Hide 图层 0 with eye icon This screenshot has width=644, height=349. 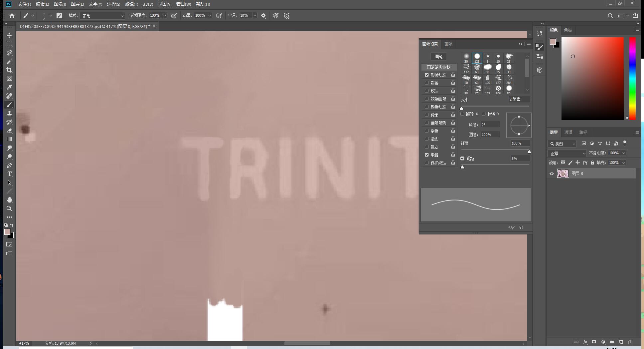click(x=552, y=174)
